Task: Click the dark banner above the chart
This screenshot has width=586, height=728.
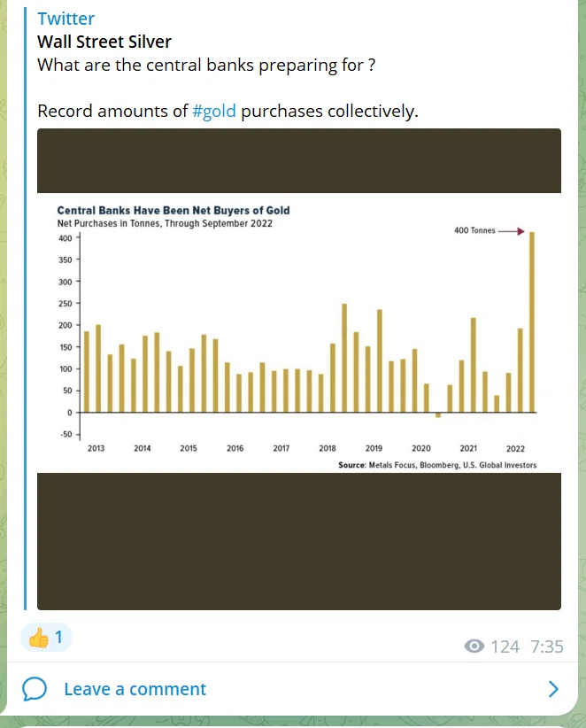Action: point(299,160)
